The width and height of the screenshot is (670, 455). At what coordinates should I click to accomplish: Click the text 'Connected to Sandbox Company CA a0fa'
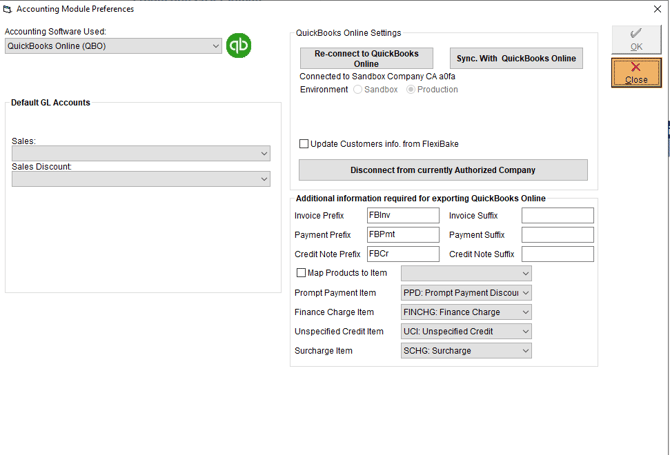(x=377, y=76)
